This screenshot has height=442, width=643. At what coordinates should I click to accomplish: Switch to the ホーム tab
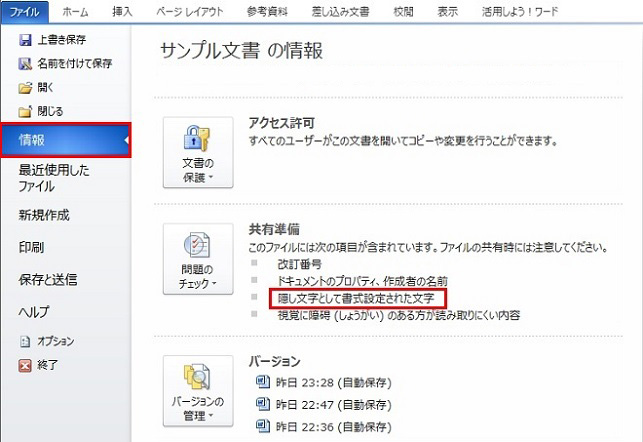75,12
